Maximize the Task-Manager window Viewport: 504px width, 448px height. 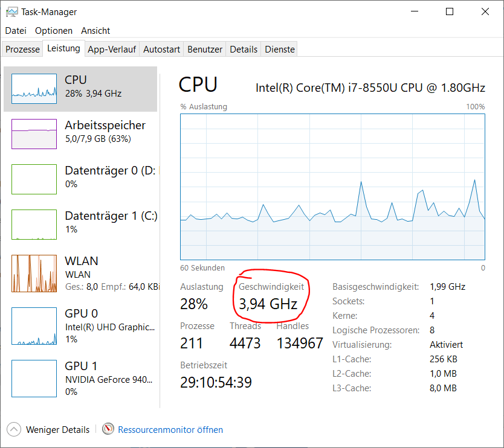coord(450,11)
